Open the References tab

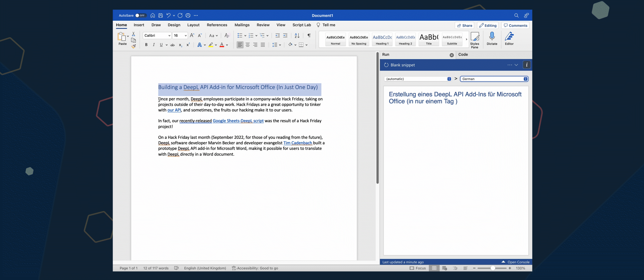pyautogui.click(x=217, y=25)
